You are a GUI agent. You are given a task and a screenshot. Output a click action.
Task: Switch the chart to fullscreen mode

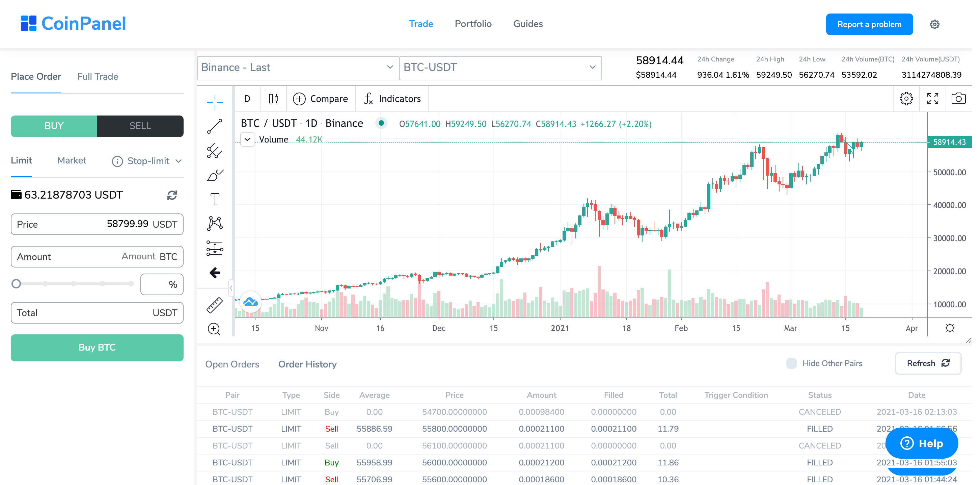point(932,99)
